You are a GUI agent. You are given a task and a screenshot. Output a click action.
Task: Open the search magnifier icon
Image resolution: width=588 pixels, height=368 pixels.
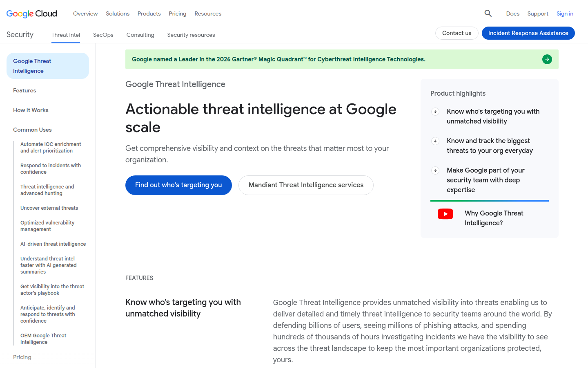tap(488, 13)
